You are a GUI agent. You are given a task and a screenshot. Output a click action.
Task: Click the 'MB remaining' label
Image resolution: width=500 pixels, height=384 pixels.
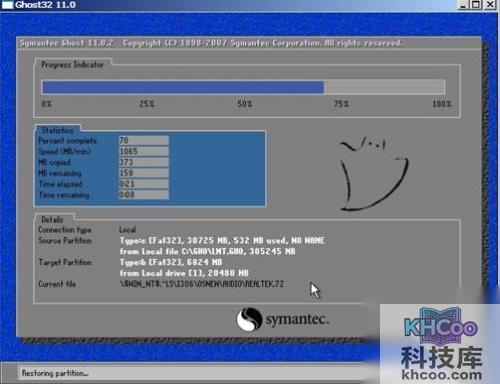point(60,173)
